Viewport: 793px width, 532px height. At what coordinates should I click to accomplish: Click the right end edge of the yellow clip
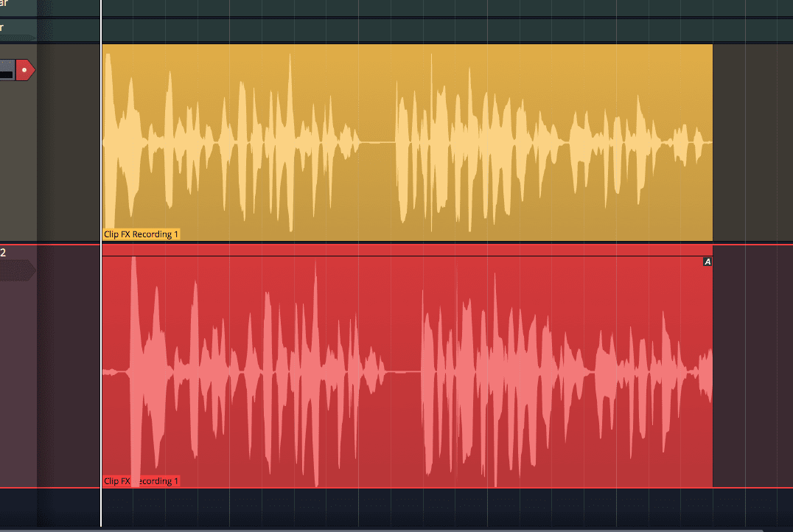click(712, 141)
